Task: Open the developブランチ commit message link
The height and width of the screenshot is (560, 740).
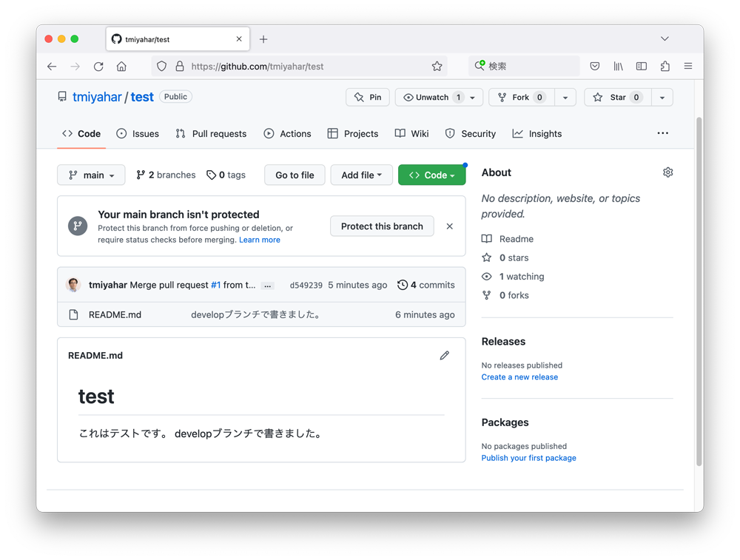Action: click(257, 314)
